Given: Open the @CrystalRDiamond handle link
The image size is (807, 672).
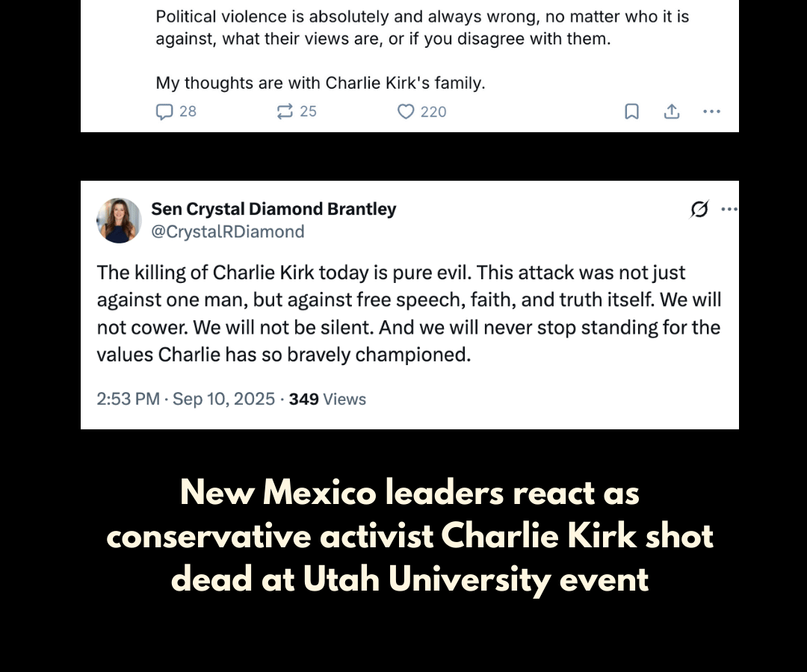Looking at the screenshot, I should point(228,231).
